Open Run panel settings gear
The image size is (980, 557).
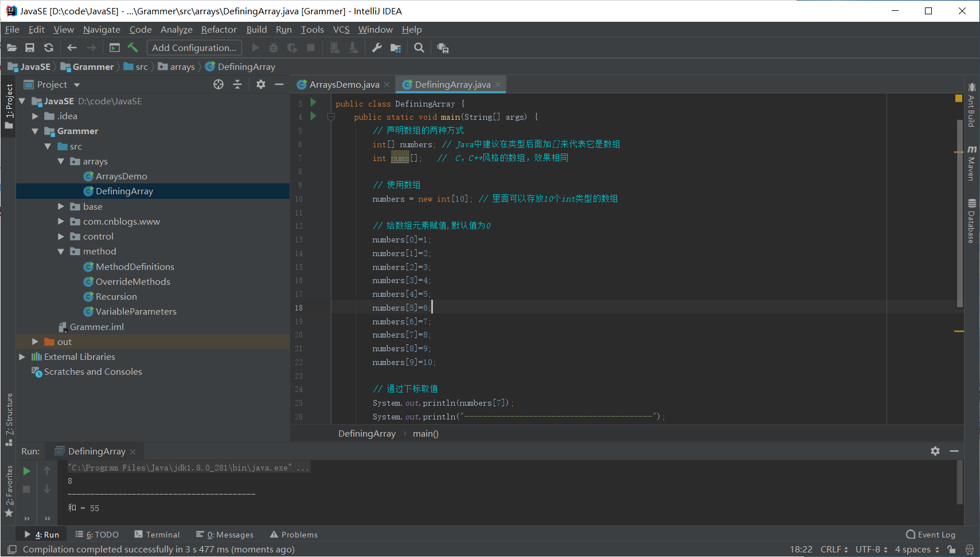tap(935, 451)
